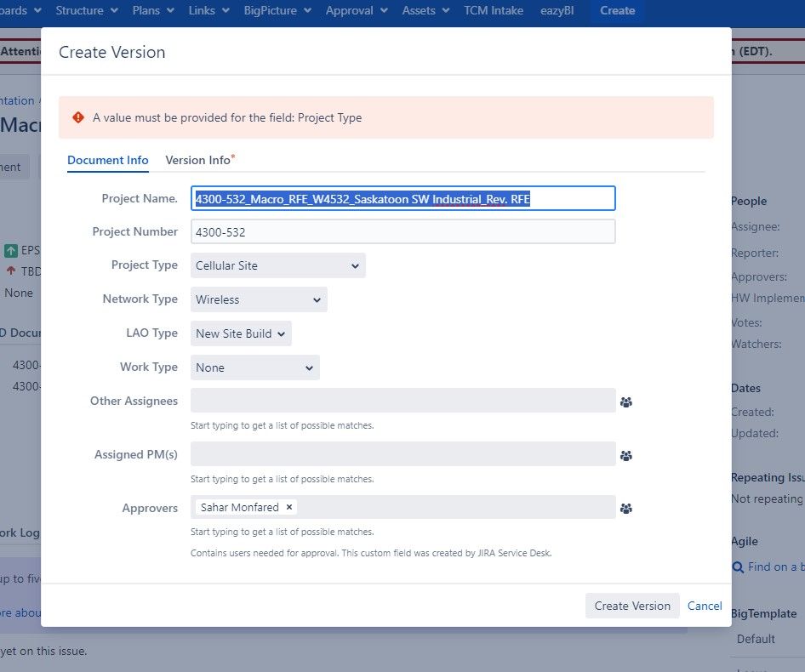
Task: Click in the Other Assignees field
Action: pos(403,401)
